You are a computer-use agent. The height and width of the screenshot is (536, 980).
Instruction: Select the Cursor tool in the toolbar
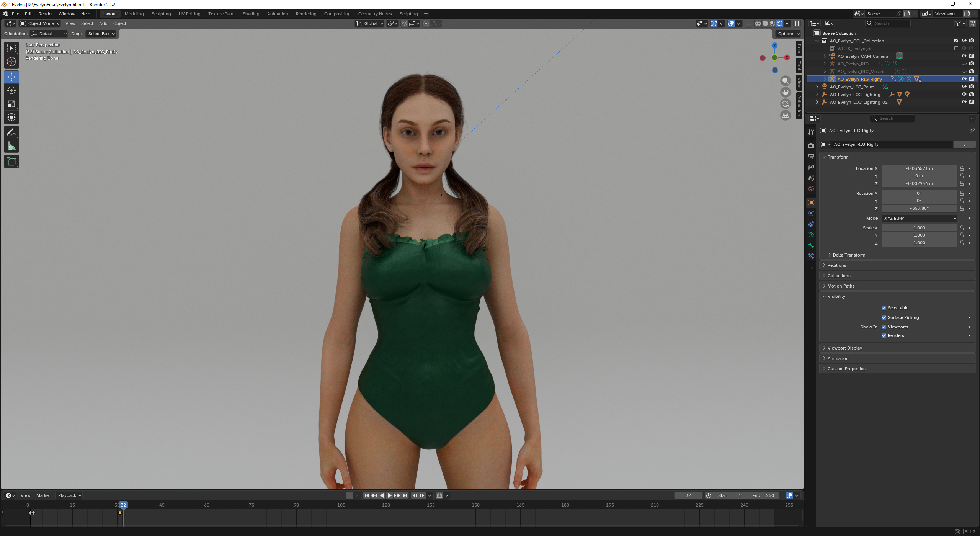point(11,62)
